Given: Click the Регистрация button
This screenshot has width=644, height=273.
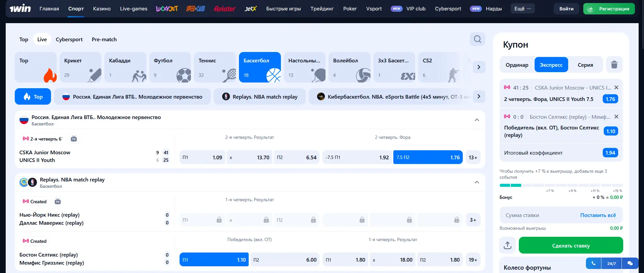Looking at the screenshot, I should coord(609,9).
